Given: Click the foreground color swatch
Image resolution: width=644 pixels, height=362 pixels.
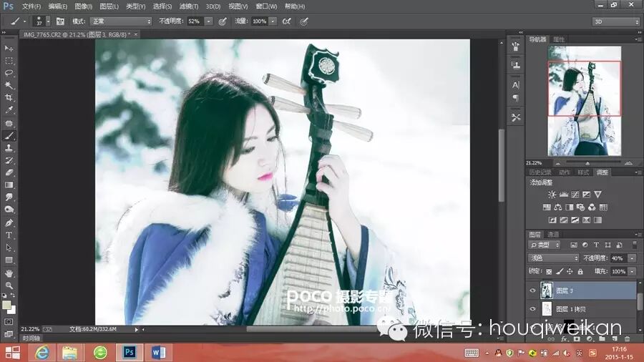Looking at the screenshot, I should pos(6,305).
